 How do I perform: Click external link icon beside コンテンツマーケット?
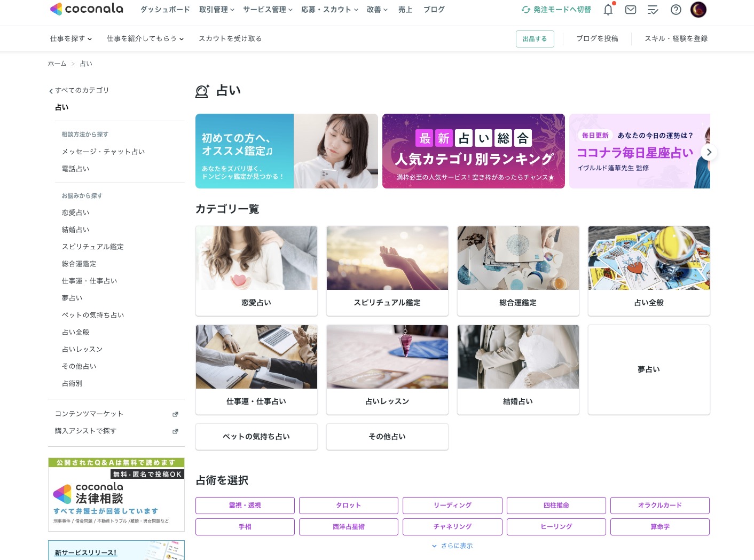[x=175, y=414]
